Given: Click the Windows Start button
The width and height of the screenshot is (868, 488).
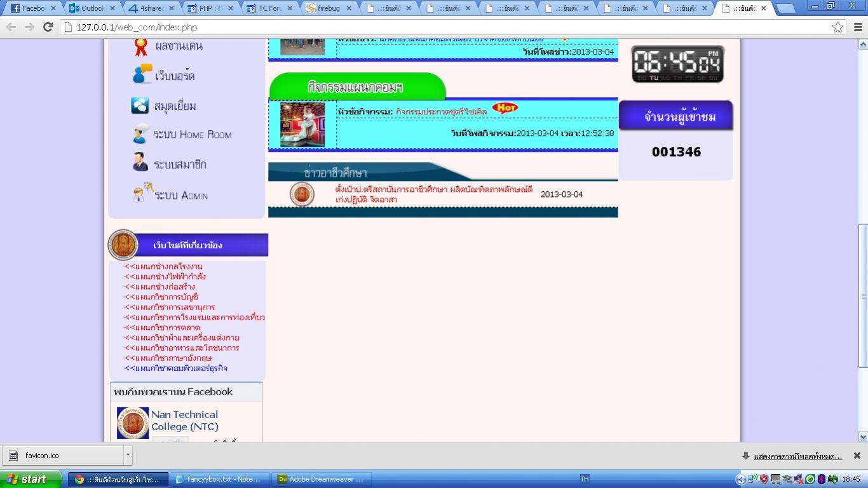Looking at the screenshot, I should (31, 479).
